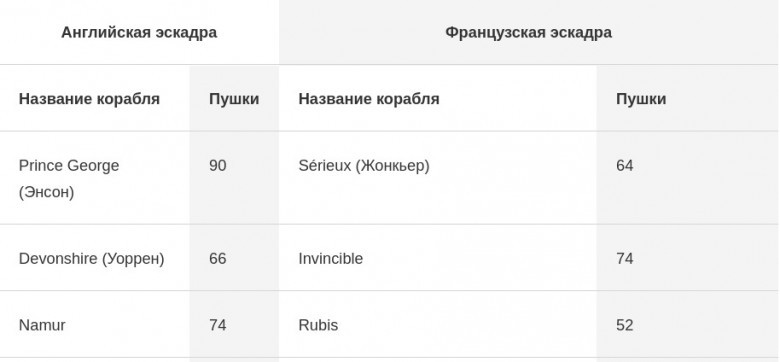Select the 'Namur' ship cell
Image resolution: width=780 pixels, height=362 pixels.
95,325
